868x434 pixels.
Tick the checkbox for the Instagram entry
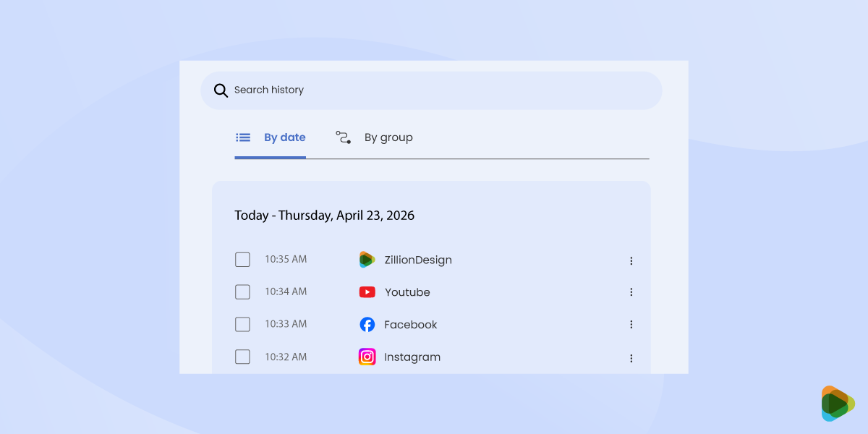242,357
